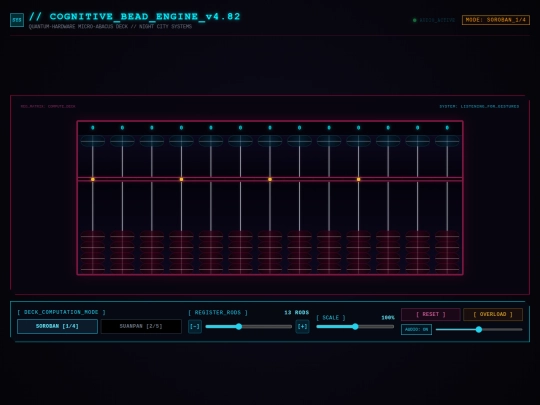Click the audio volume slider handle
This screenshot has height=405, width=540.
[479, 330]
